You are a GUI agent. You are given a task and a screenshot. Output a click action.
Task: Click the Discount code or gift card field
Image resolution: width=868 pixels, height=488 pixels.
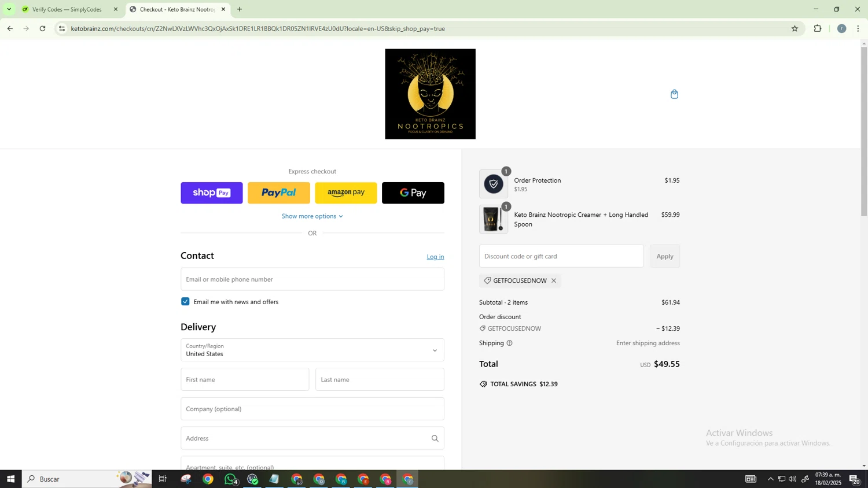tap(561, 256)
